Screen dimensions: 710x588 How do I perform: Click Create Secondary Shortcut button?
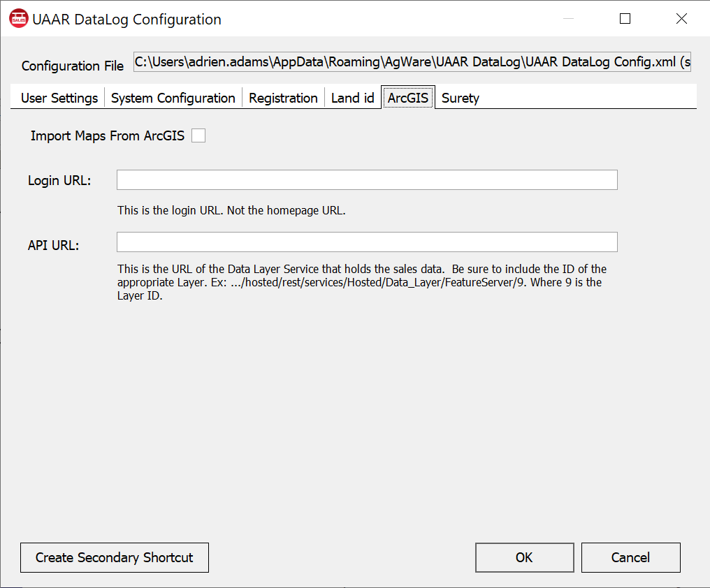pyautogui.click(x=115, y=557)
